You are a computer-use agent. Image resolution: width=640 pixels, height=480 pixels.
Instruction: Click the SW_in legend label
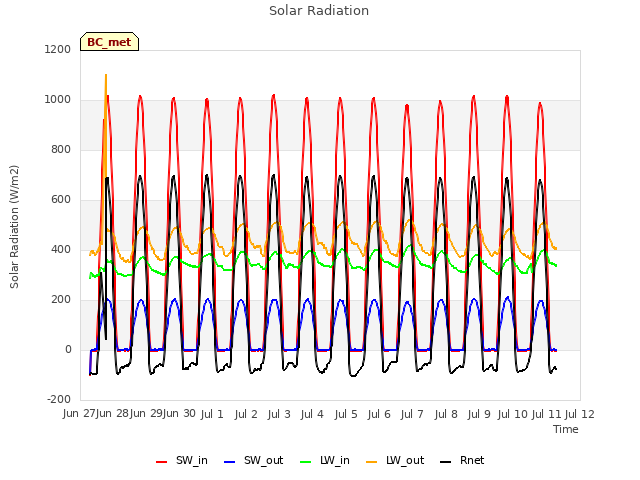point(192,460)
